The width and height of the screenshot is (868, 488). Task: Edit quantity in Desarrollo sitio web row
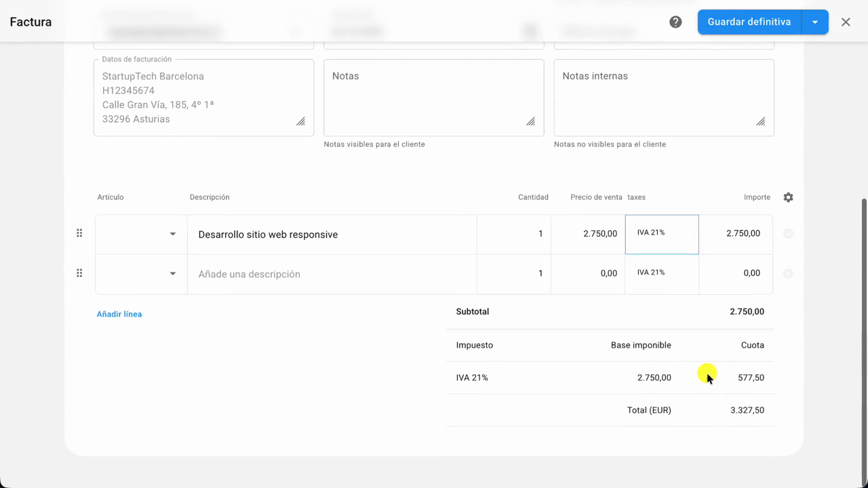tap(514, 234)
